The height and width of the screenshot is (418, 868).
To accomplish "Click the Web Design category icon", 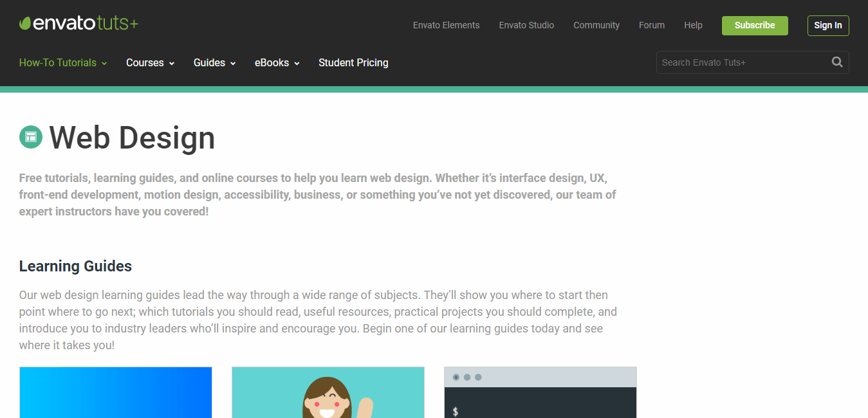I will pyautogui.click(x=31, y=137).
